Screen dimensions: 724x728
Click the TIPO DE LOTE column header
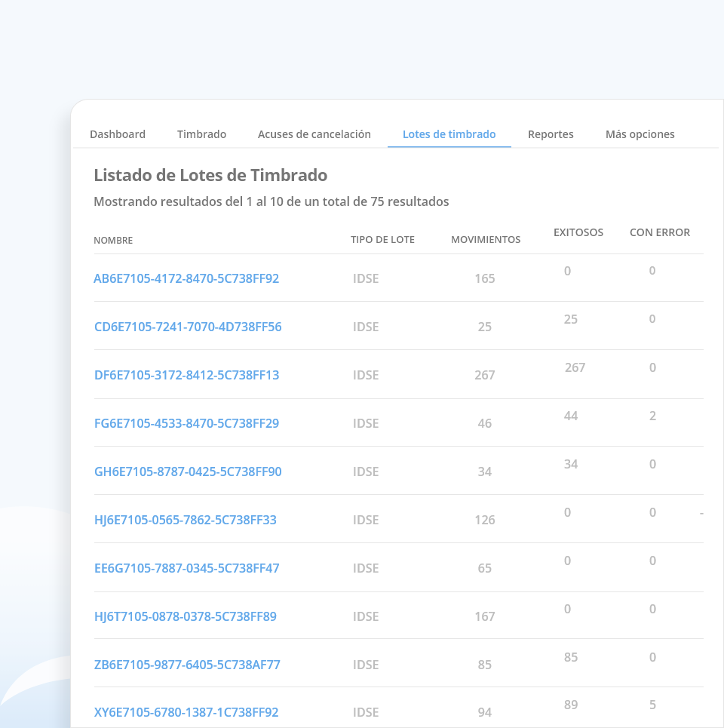point(382,240)
